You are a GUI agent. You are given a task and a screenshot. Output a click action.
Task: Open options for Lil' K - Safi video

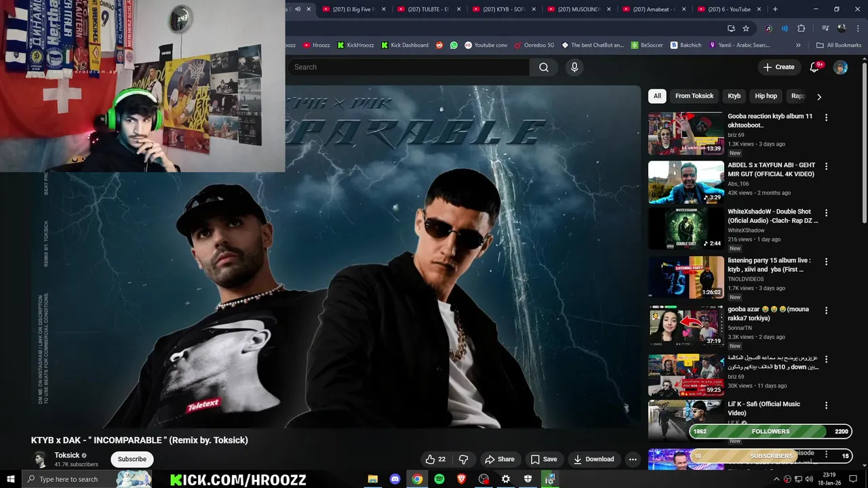tap(826, 405)
